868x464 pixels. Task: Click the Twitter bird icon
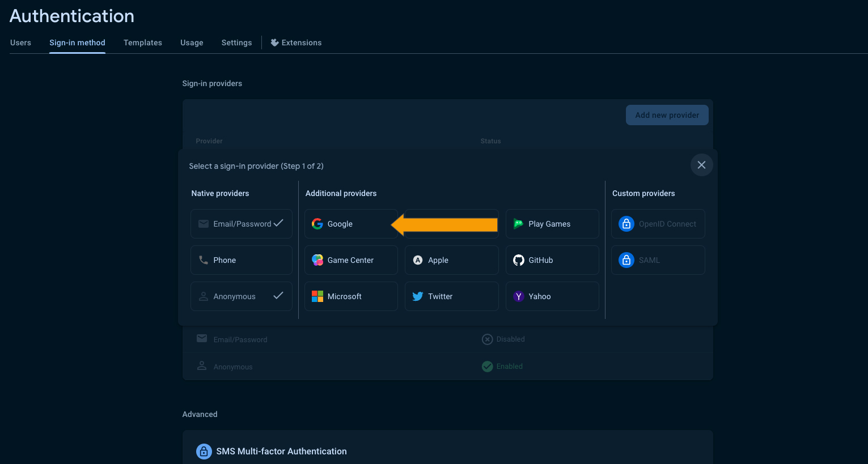(x=418, y=296)
